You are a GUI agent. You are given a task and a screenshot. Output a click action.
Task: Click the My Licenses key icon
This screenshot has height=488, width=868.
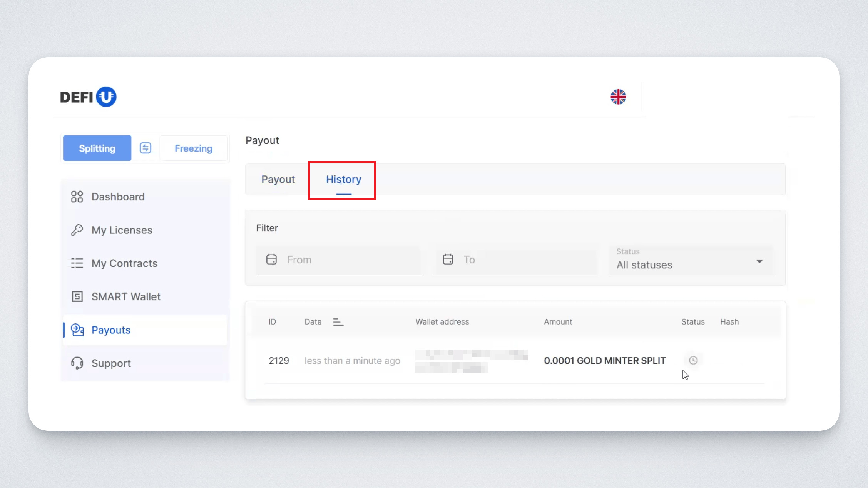pos(77,230)
